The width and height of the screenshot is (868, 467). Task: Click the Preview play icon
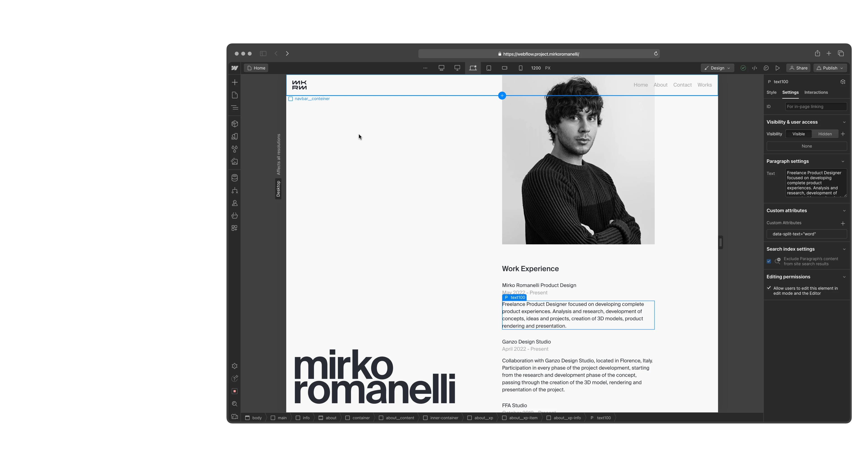tap(777, 68)
